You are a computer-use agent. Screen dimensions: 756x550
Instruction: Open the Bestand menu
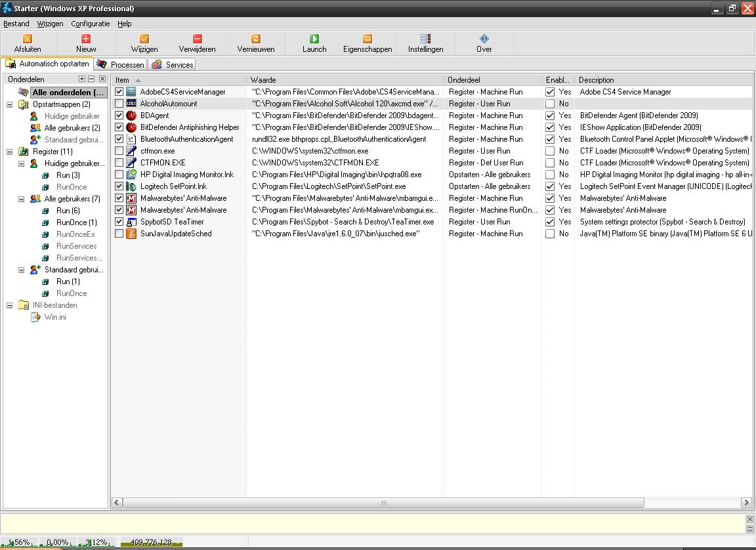coord(16,24)
